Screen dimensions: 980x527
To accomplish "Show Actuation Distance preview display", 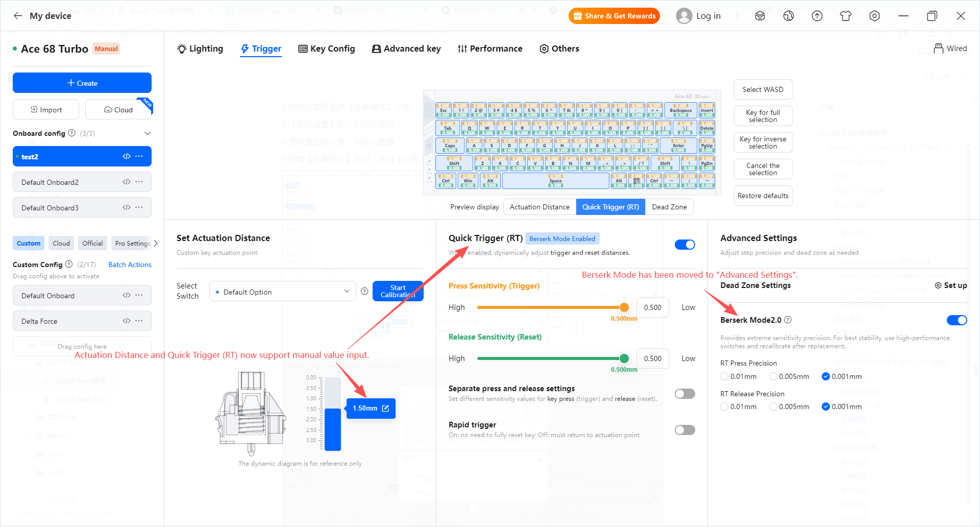I will [x=540, y=207].
